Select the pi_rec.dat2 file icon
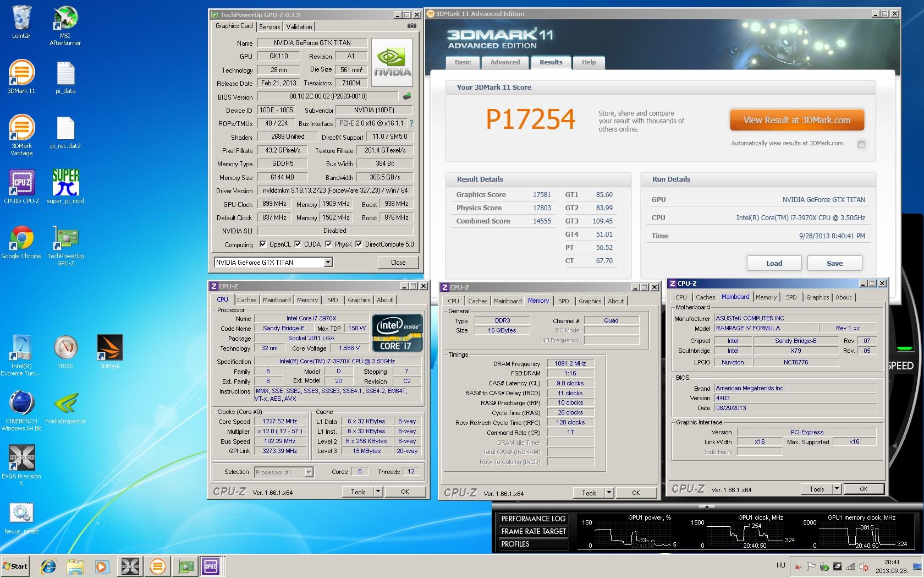924x578 pixels. click(65, 132)
